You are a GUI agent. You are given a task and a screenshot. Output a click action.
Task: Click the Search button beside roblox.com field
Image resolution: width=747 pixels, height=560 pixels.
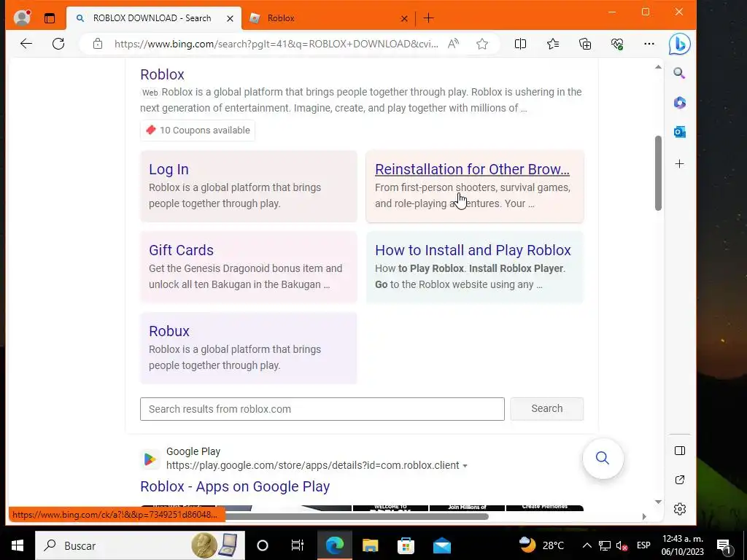point(547,408)
